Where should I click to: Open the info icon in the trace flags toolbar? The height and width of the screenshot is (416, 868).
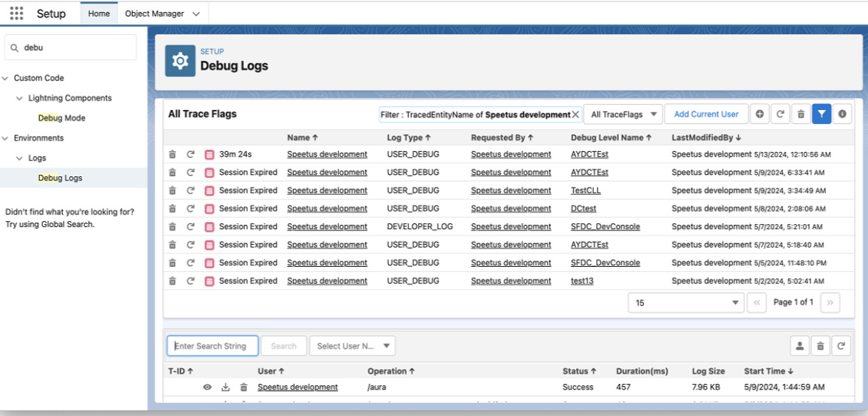[842, 114]
